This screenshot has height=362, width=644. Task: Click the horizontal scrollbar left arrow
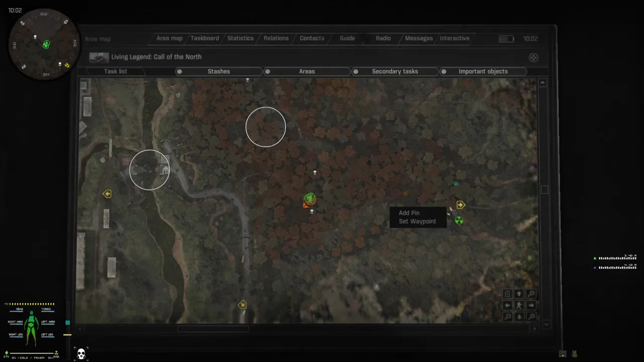click(80, 329)
